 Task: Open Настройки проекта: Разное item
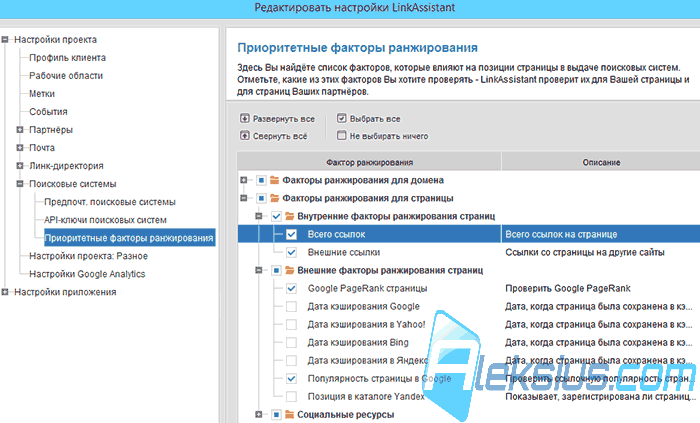[x=88, y=256]
